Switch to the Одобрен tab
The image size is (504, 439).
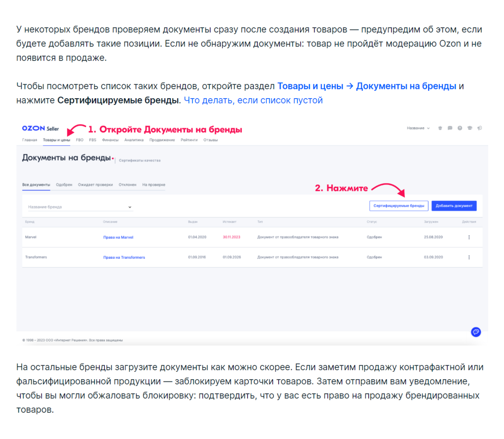coord(64,185)
